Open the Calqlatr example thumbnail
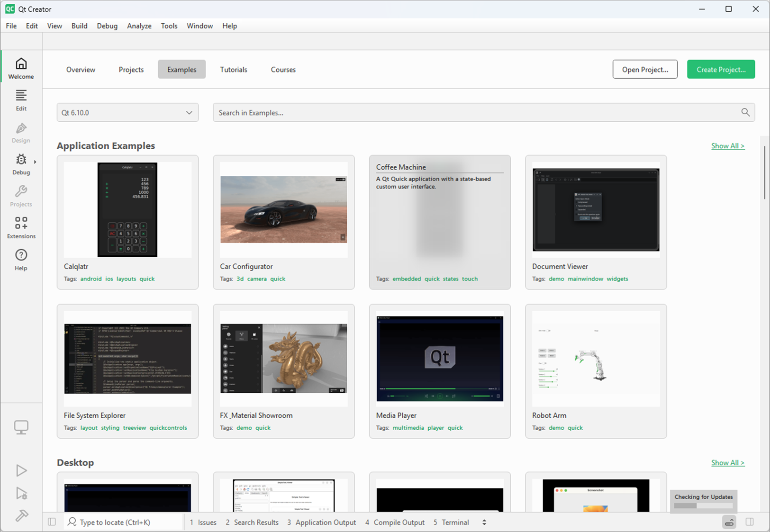Image resolution: width=770 pixels, height=532 pixels. pos(127,210)
